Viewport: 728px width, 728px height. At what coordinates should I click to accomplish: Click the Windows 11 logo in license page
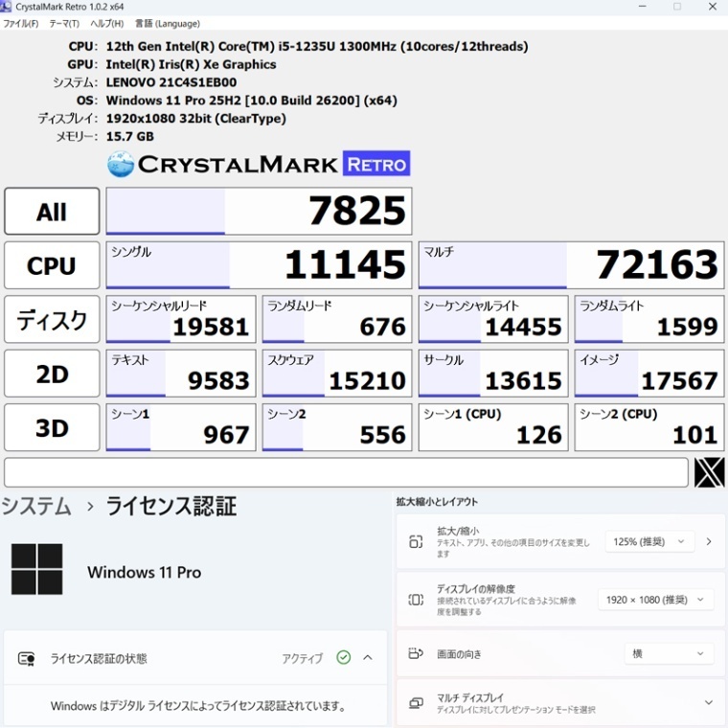click(x=37, y=569)
